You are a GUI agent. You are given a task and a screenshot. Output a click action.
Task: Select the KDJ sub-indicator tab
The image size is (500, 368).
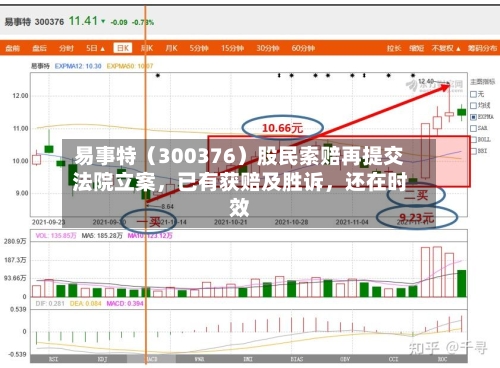(102, 359)
